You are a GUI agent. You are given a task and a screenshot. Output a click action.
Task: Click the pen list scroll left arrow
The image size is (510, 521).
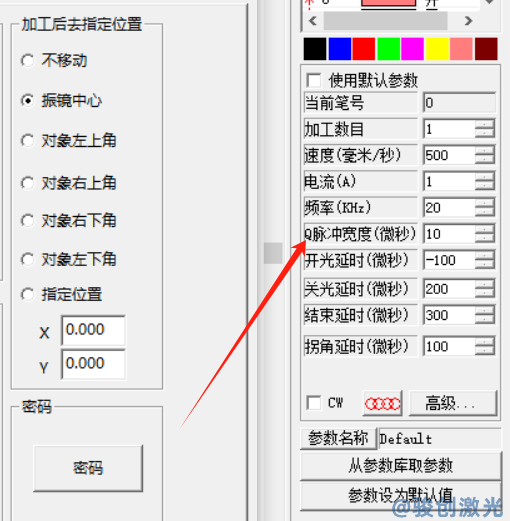pos(313,21)
